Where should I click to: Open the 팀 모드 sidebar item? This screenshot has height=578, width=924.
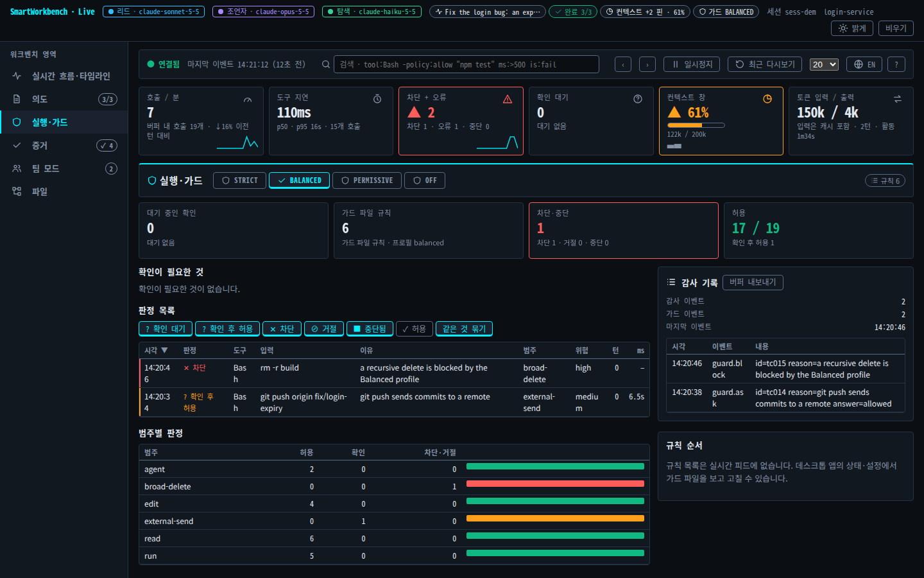tap(64, 168)
